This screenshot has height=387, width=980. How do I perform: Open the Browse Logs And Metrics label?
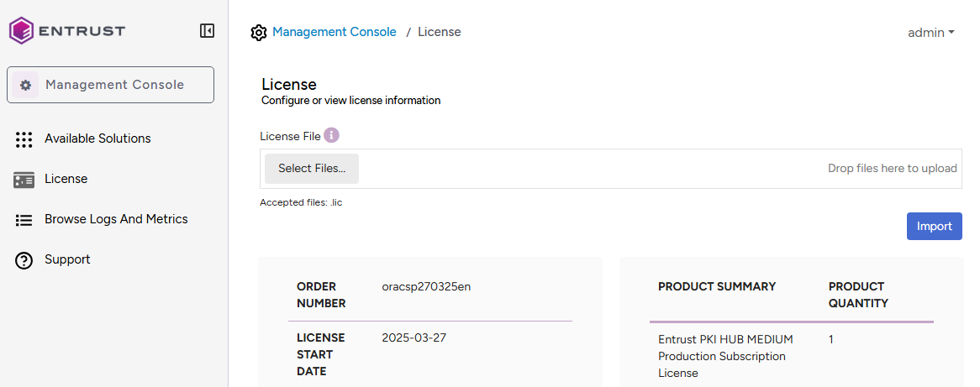click(x=116, y=219)
